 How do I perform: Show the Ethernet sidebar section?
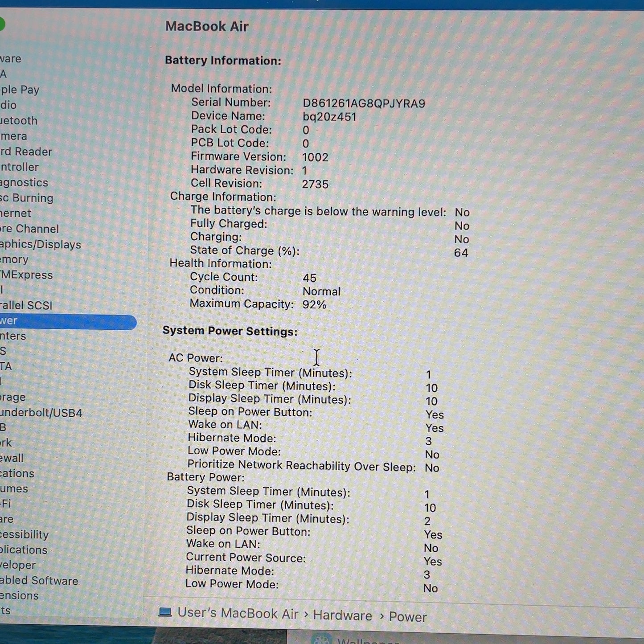coord(16,213)
